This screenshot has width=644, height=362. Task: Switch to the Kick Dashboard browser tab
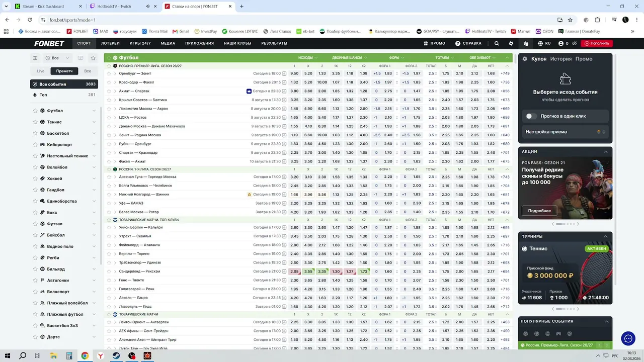48,7
